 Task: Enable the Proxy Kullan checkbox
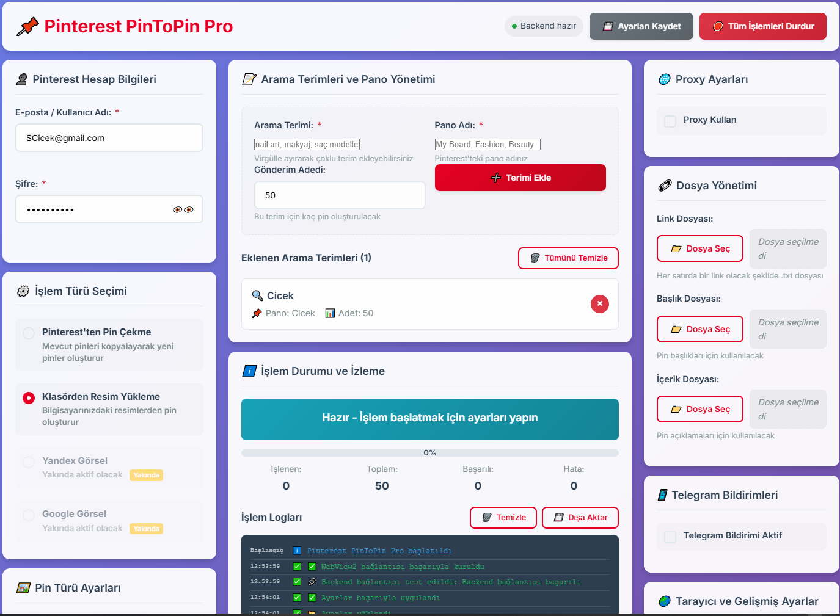pyautogui.click(x=670, y=121)
